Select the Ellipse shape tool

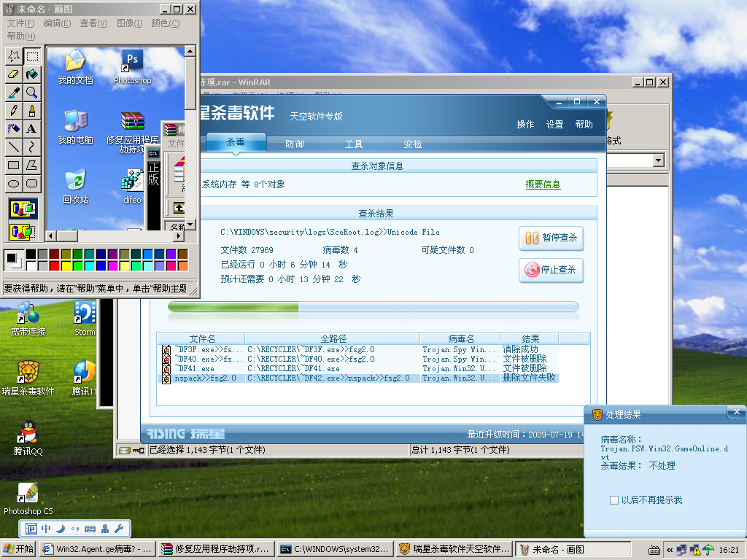[x=14, y=183]
